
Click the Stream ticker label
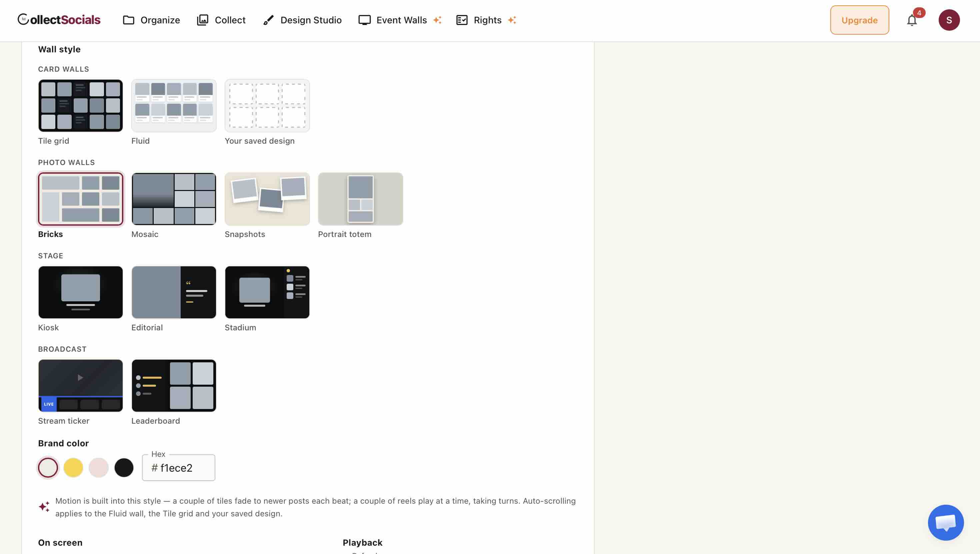[x=64, y=421]
